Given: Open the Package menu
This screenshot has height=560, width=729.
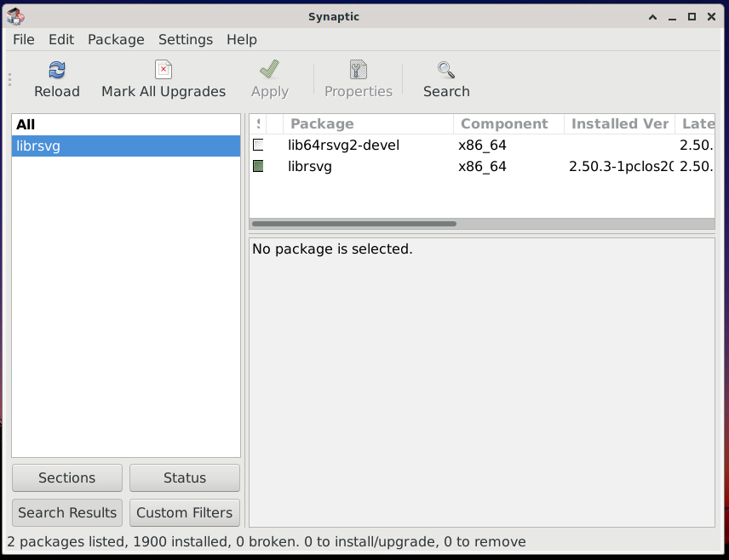Looking at the screenshot, I should click(116, 40).
